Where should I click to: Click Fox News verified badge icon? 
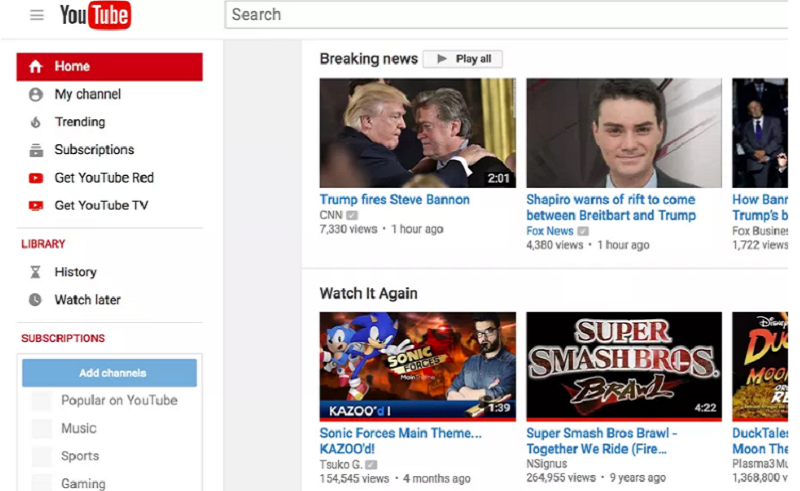tap(583, 231)
